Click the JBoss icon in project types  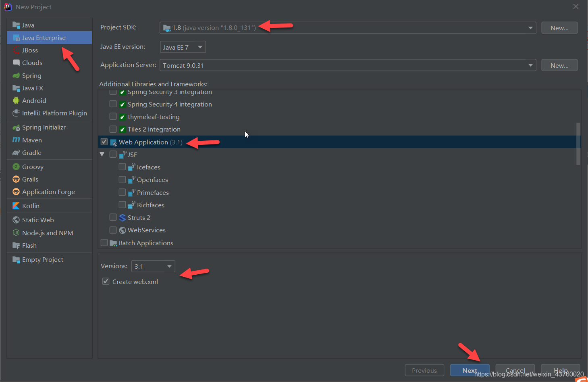(x=16, y=50)
